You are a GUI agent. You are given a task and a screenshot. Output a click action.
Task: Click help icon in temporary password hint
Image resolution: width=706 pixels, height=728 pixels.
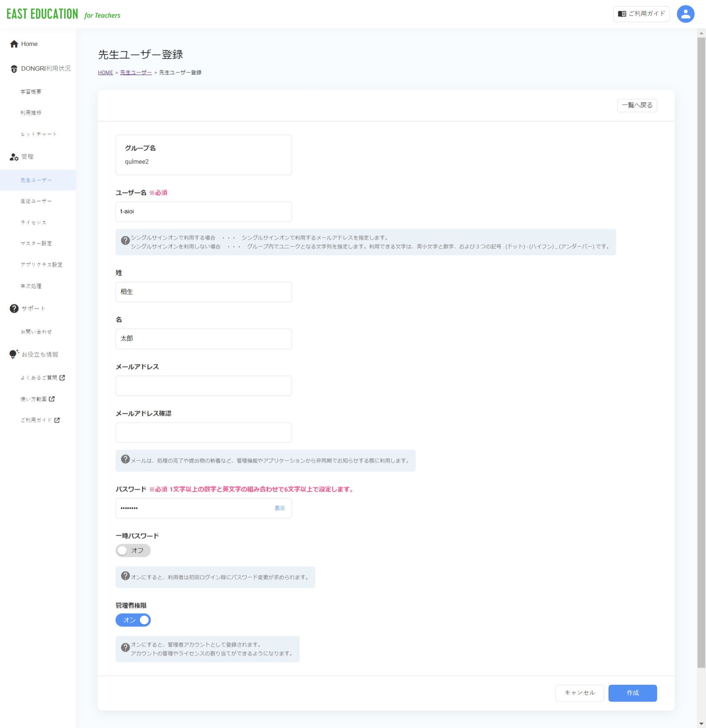coord(126,575)
